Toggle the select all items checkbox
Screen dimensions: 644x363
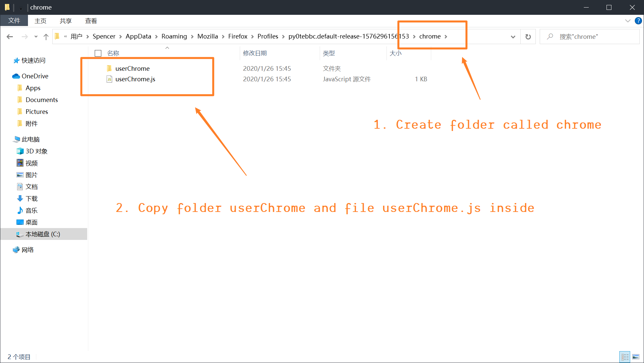(98, 53)
